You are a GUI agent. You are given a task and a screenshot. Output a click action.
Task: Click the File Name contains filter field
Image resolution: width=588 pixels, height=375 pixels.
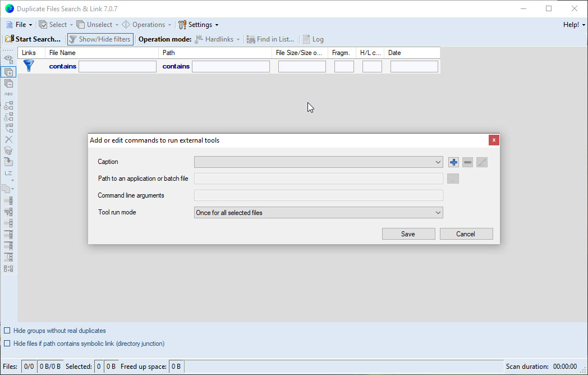tap(117, 66)
